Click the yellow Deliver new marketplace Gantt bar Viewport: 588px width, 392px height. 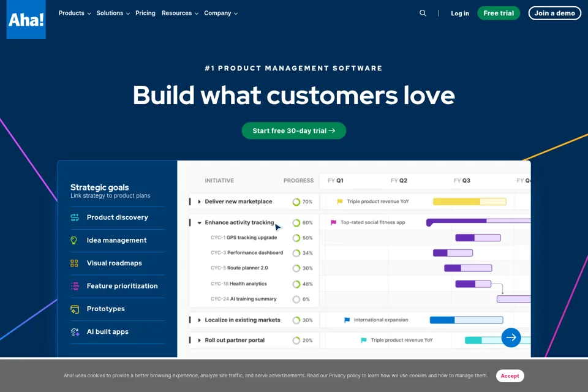470,202
